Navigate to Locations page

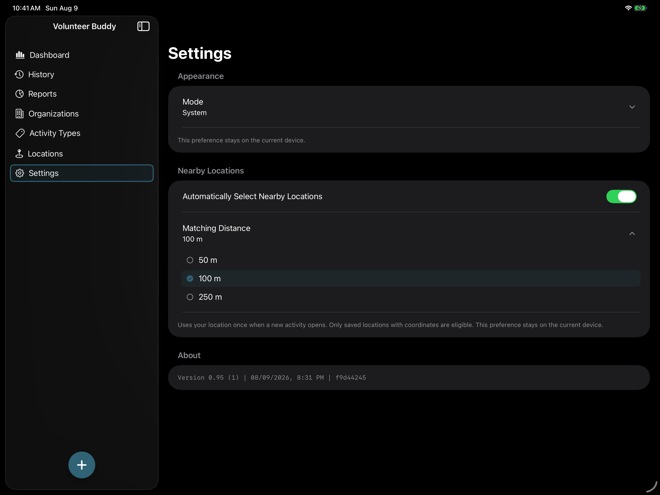(82, 154)
